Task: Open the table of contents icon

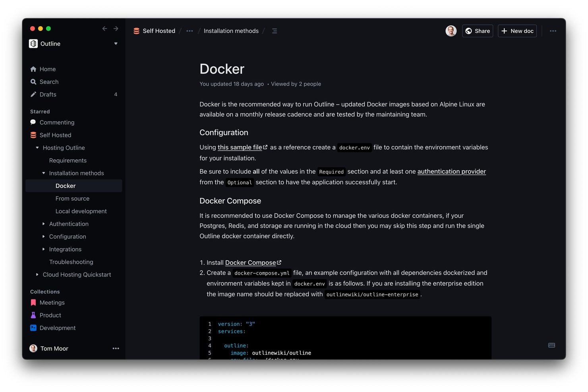Action: (x=274, y=31)
